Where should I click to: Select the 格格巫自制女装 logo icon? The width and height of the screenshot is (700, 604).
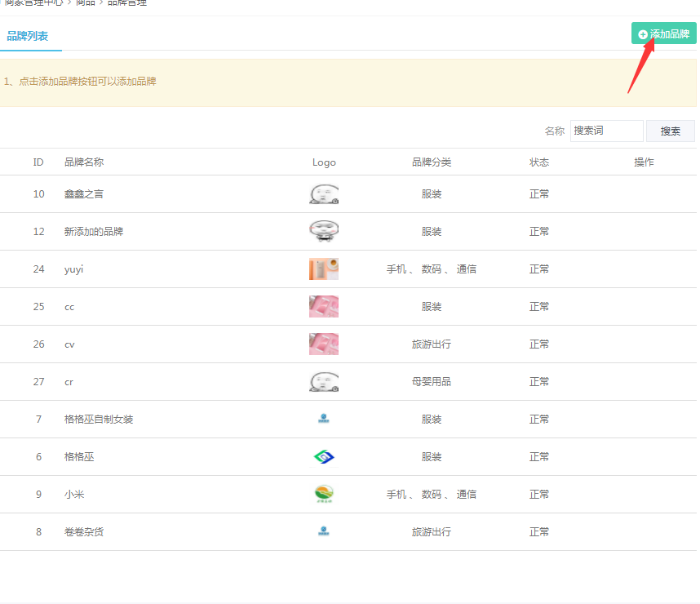(324, 420)
